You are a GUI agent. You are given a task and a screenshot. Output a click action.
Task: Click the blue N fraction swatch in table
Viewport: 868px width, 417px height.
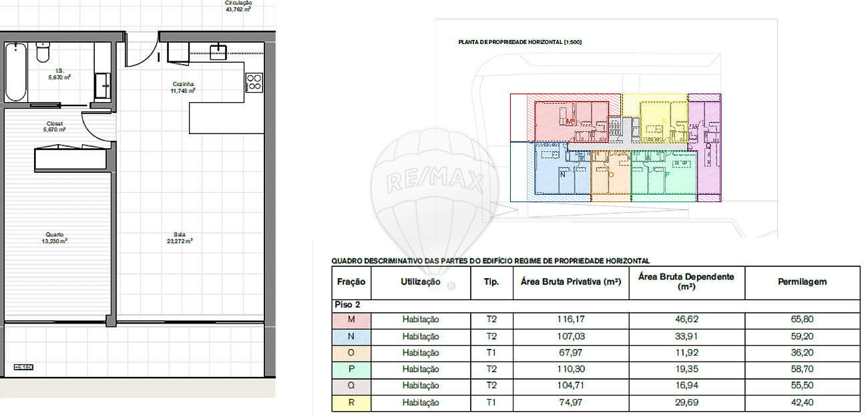tap(351, 336)
